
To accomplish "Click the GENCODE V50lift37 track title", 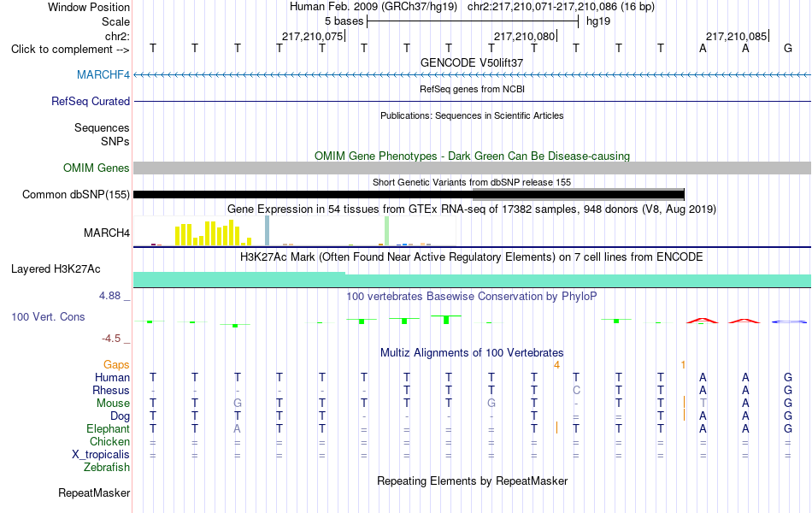I will click(x=472, y=62).
